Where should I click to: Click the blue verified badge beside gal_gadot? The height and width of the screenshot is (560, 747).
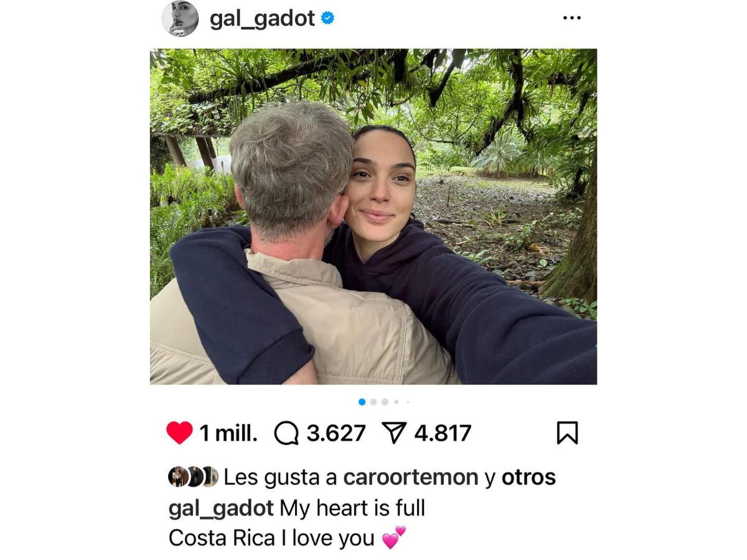pyautogui.click(x=327, y=19)
